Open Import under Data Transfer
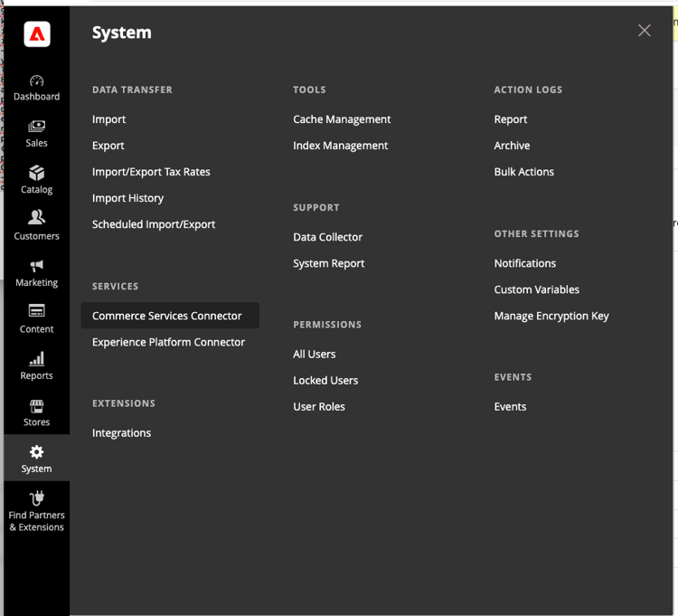678x616 pixels. click(109, 119)
